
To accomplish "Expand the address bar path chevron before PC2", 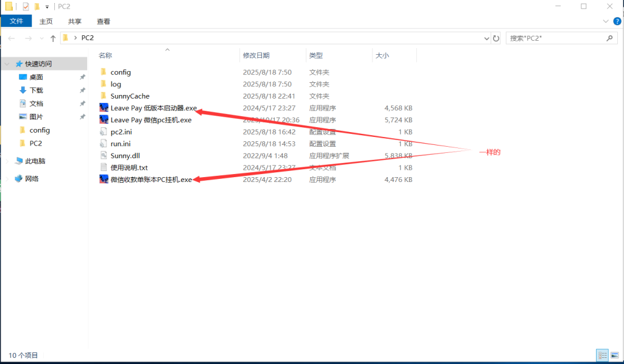I will (x=75, y=38).
